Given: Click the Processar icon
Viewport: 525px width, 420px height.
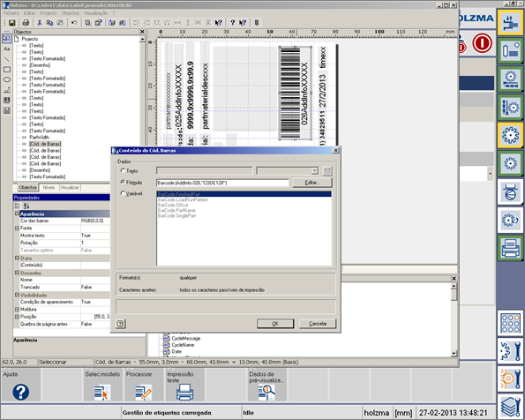Looking at the screenshot, I should 143,392.
